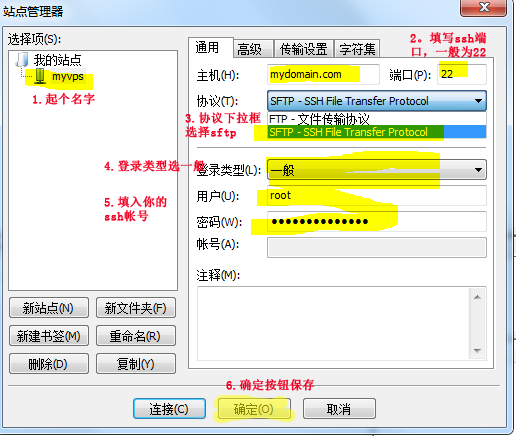The image size is (516, 436).
Task: Save with the 确定 button
Action: [x=254, y=409]
